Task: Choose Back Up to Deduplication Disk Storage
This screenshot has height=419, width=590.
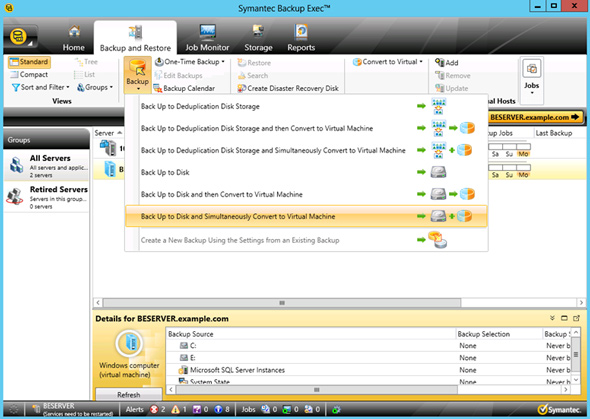Action: point(307,106)
